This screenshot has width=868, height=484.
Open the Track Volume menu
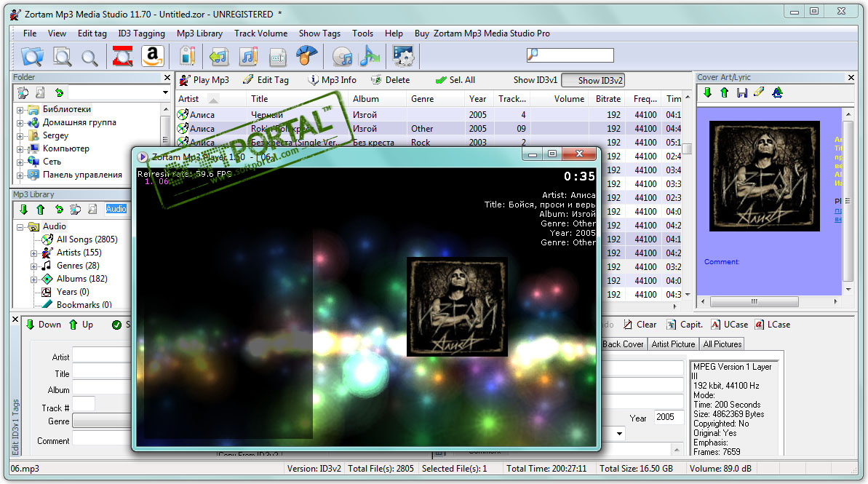[260, 33]
